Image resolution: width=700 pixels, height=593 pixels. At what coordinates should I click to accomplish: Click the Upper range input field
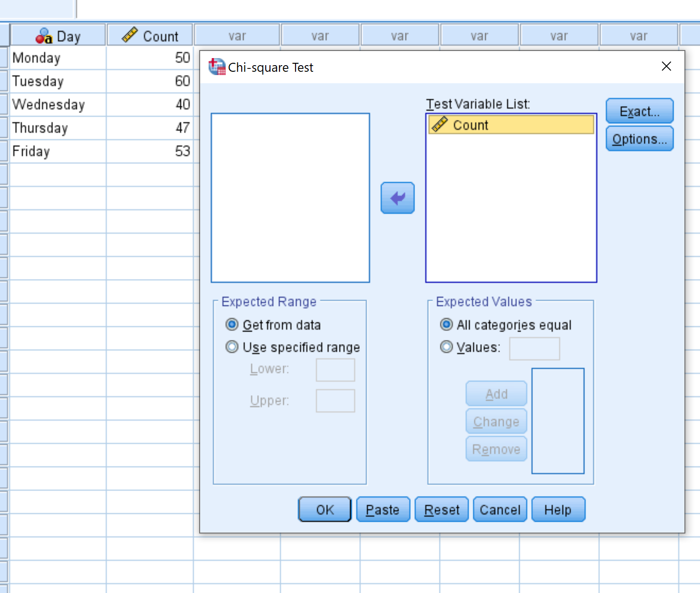tap(335, 401)
